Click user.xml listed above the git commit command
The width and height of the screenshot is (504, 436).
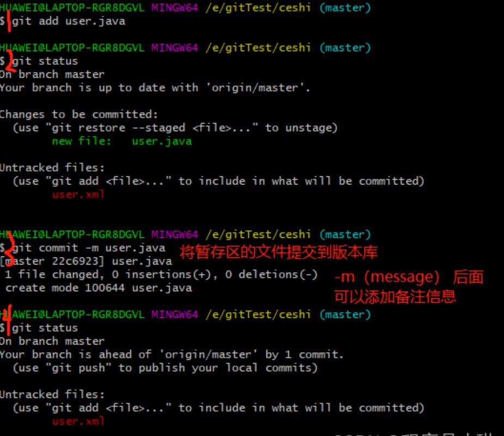click(x=78, y=194)
